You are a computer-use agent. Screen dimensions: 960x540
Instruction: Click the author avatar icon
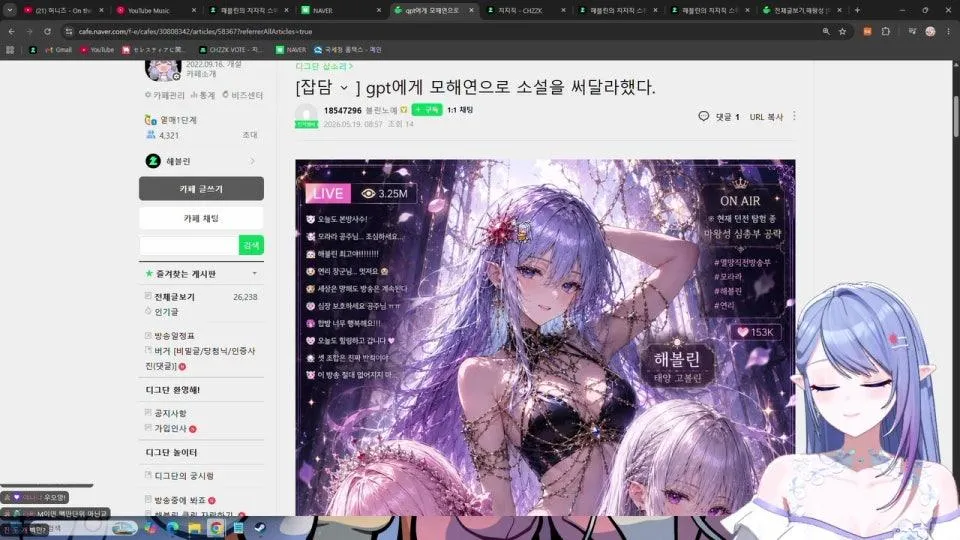pyautogui.click(x=306, y=114)
